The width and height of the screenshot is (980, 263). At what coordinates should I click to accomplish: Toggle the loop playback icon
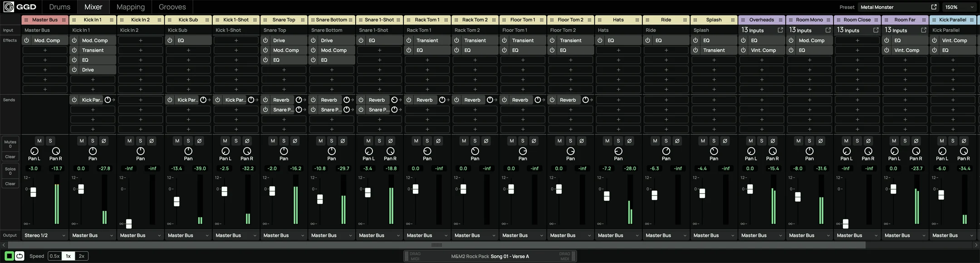tap(20, 256)
